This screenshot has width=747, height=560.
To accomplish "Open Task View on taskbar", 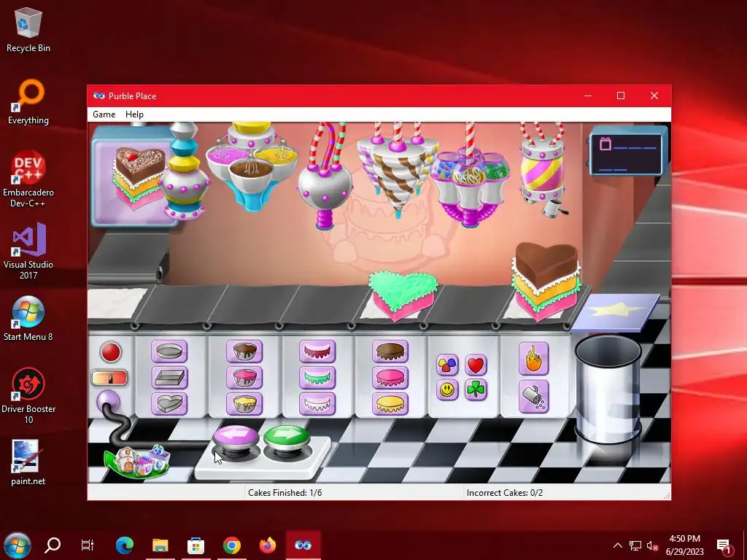I will click(88, 545).
